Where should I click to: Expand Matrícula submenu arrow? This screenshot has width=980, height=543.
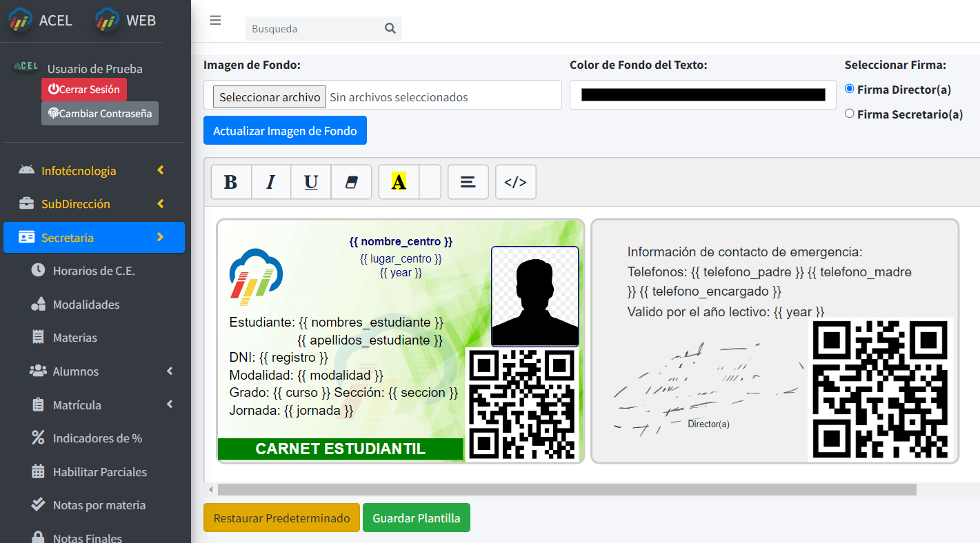click(170, 404)
